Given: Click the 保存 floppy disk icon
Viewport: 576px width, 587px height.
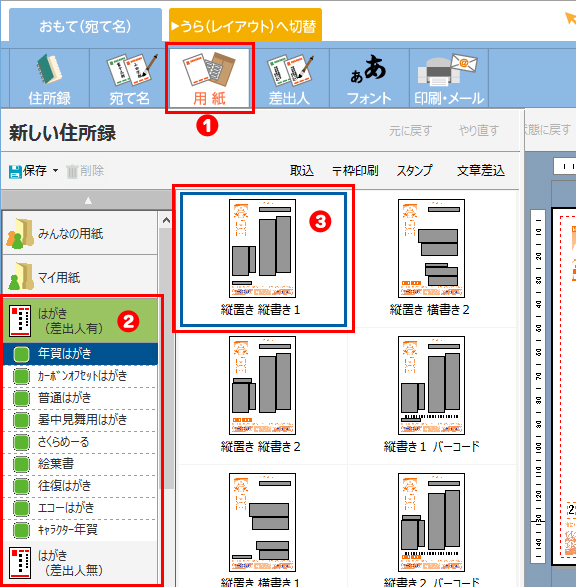Looking at the screenshot, I should tap(15, 171).
